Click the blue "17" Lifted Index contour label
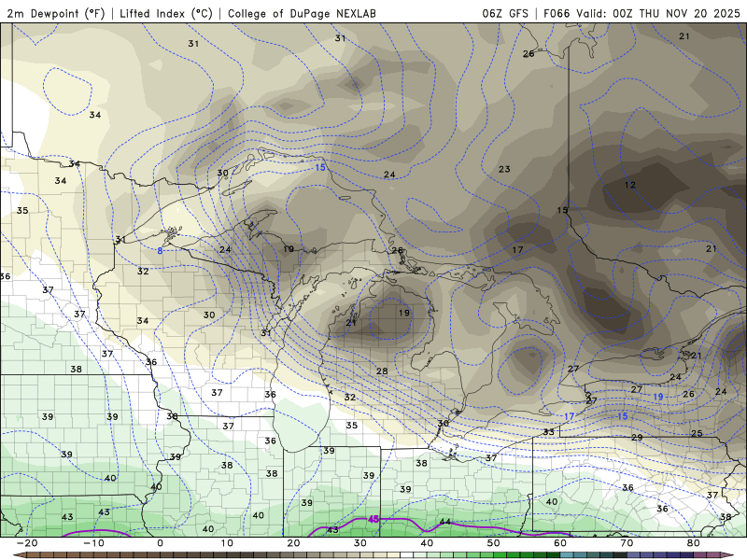This screenshot has height=560, width=747. click(x=570, y=416)
